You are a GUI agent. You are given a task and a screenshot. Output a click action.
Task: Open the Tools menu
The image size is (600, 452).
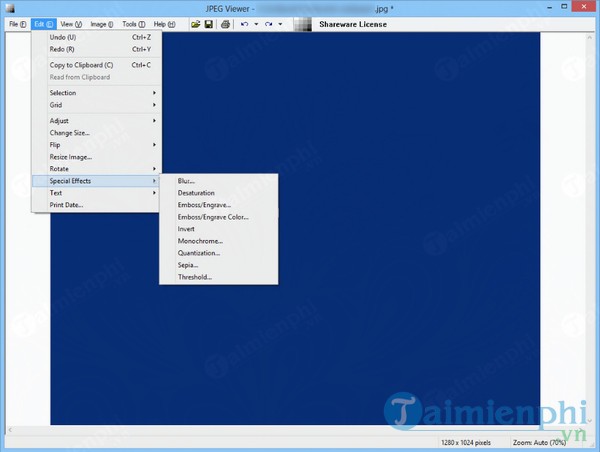[134, 24]
